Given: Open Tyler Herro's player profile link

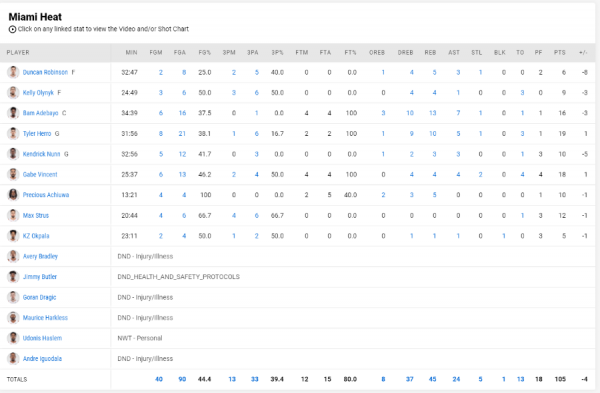Looking at the screenshot, I should tap(37, 134).
